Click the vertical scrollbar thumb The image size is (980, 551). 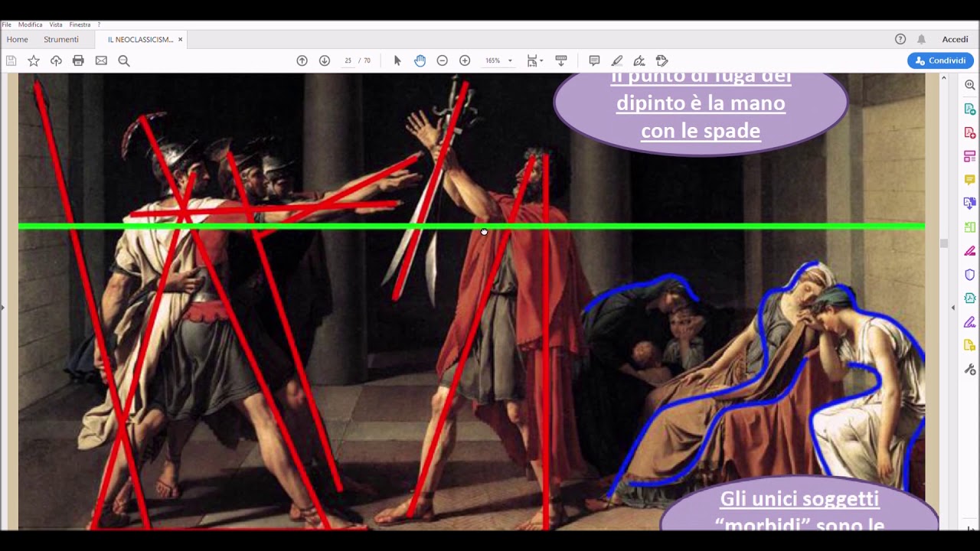pos(944,244)
